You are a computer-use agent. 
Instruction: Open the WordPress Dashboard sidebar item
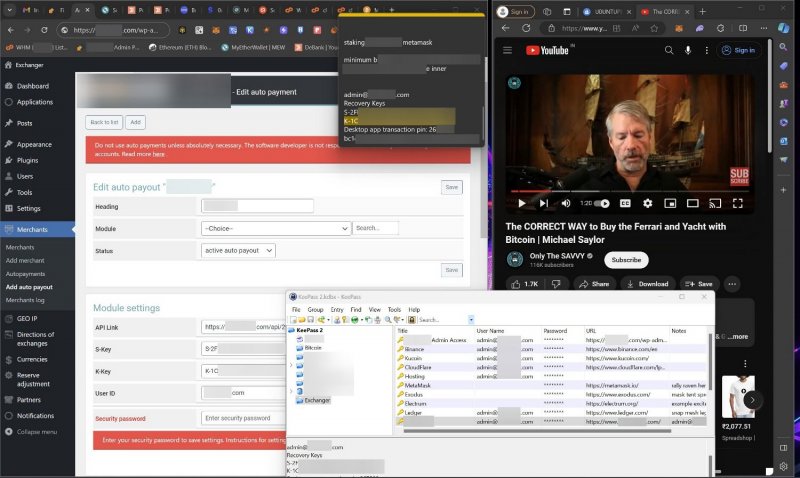coord(32,86)
